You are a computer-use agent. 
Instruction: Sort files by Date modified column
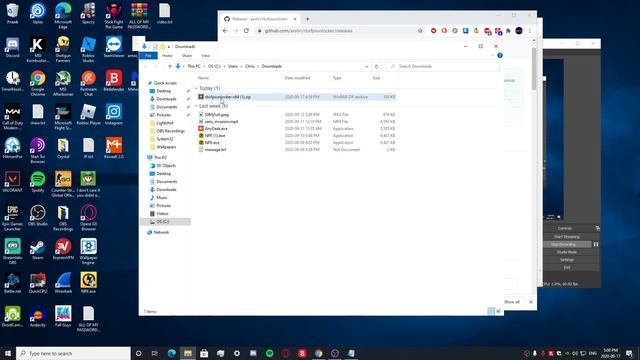click(297, 78)
